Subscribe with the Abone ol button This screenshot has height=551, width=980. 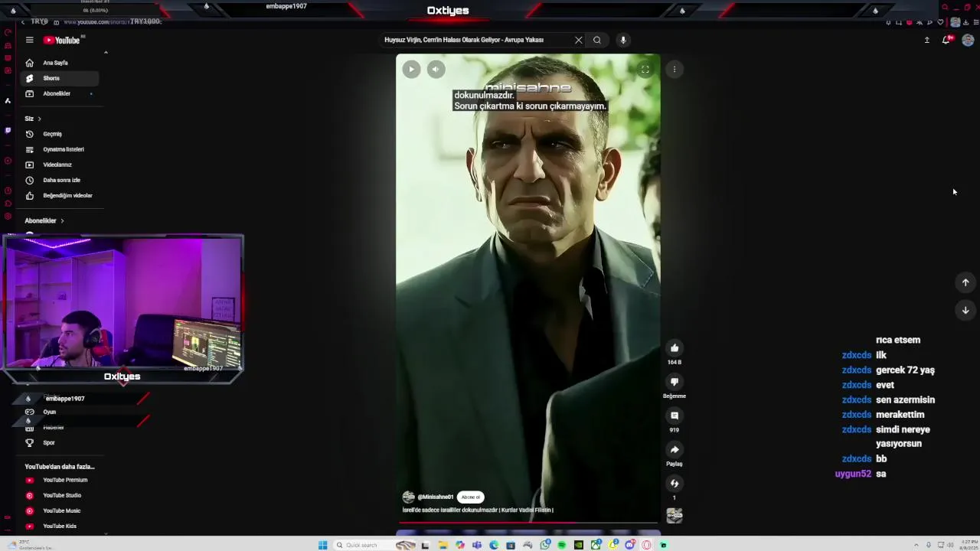[x=471, y=497]
